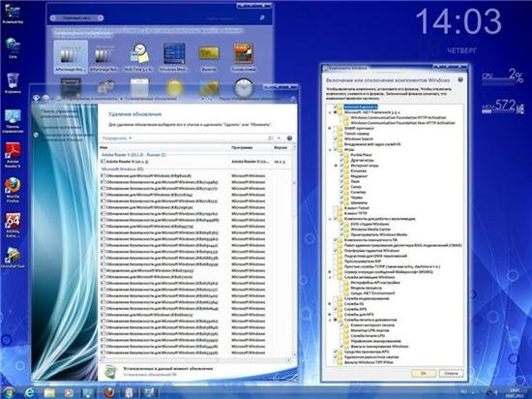
Task: Select the first AlfaImage gadget in gallery
Action: click(x=71, y=57)
